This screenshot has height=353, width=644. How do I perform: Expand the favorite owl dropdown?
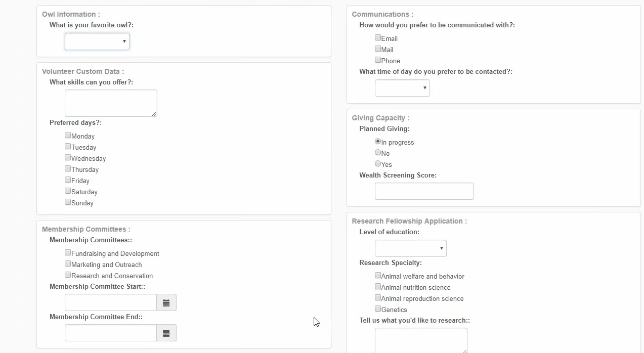(97, 41)
